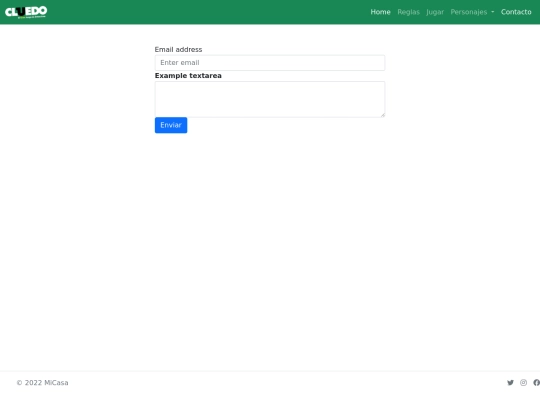The image size is (540, 405).
Task: Click the Example textarea label
Action: pyautogui.click(x=188, y=76)
